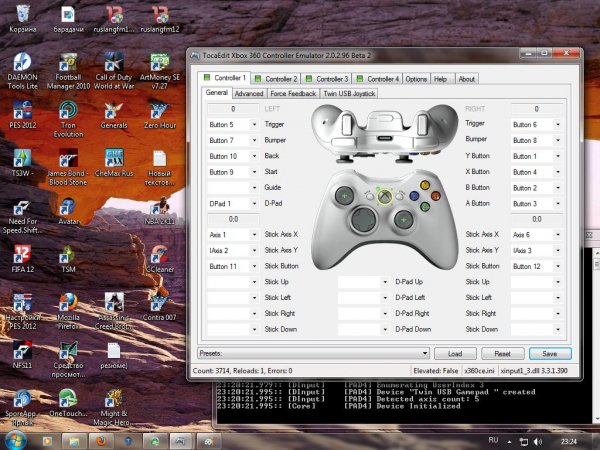Expand left Stick Axis X dropdown (Axis 1)
The image size is (600, 450).
tap(254, 235)
